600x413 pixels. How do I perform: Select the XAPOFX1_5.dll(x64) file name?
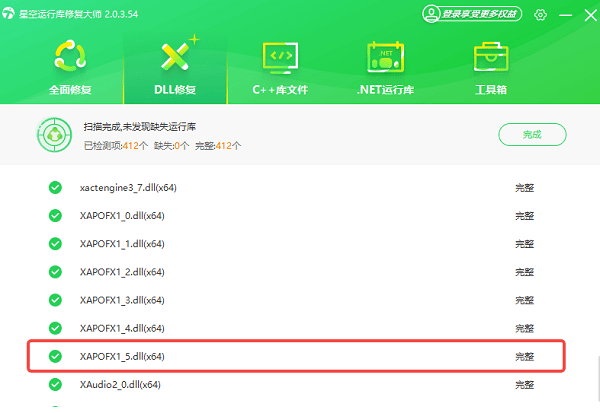[122, 356]
